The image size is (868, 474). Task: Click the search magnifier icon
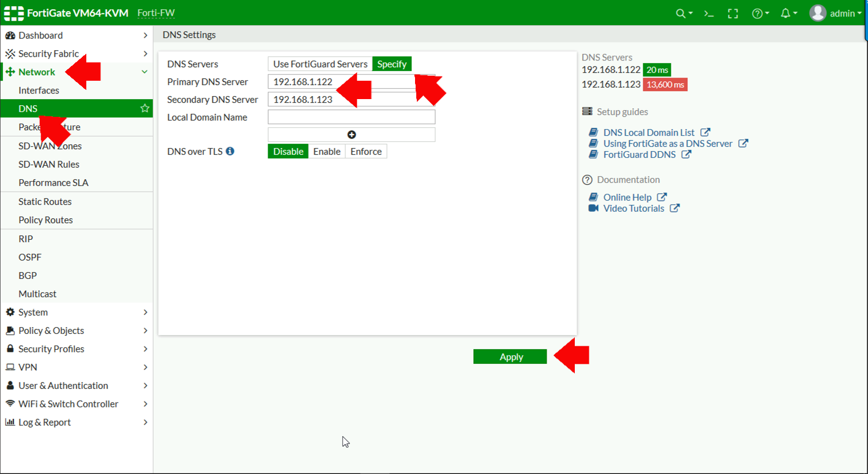point(680,13)
